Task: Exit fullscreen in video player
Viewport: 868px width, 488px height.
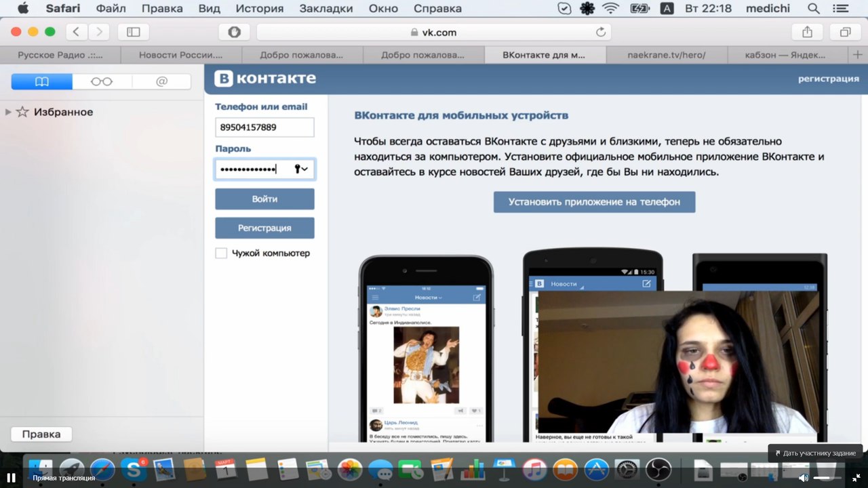Action: click(x=856, y=478)
